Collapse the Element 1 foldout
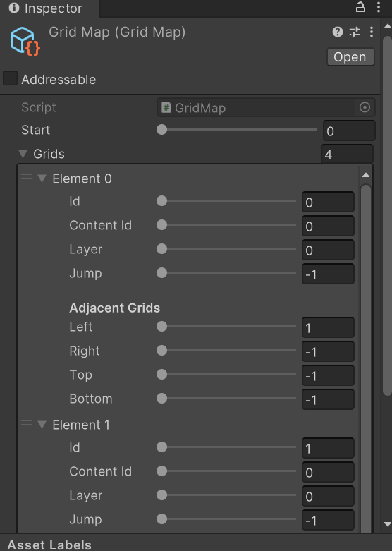The width and height of the screenshot is (392, 551). pyautogui.click(x=42, y=425)
